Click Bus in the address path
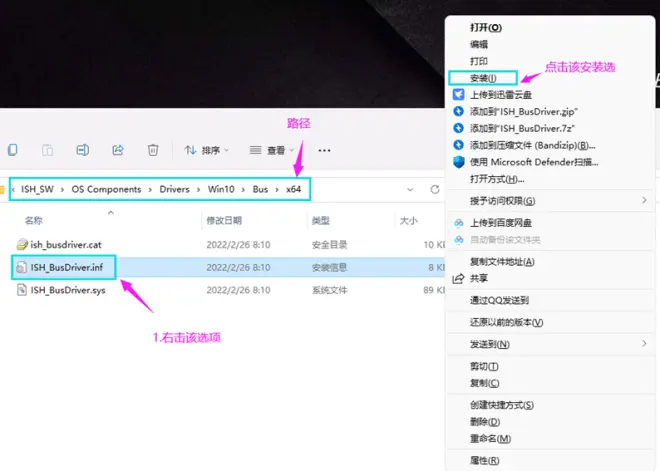 pyautogui.click(x=260, y=189)
